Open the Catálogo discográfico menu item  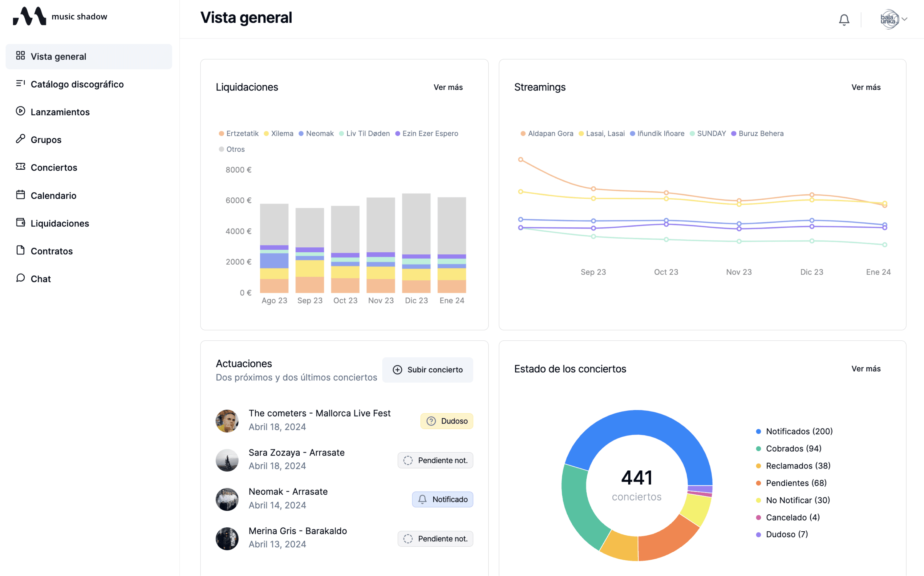[x=77, y=84]
